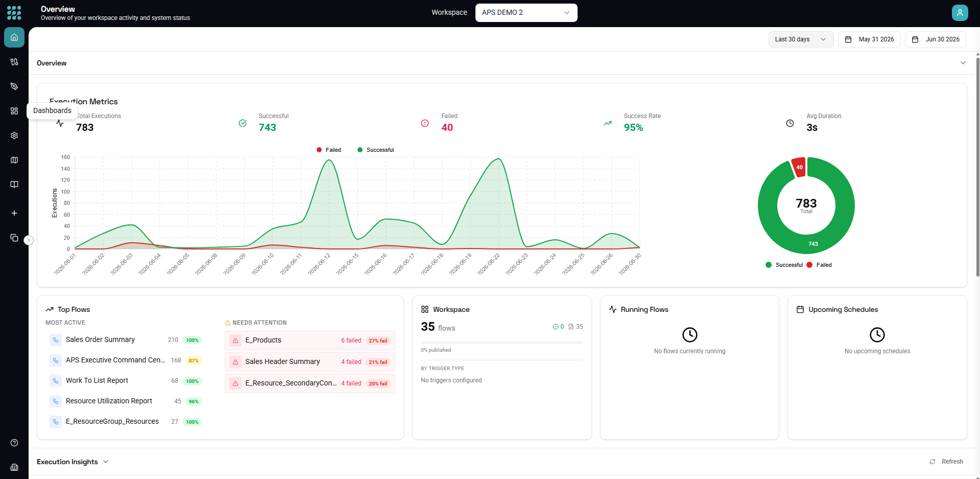Screen dimensions: 980x479
Task: Click the Running Flows activity icon
Action: 613,309
